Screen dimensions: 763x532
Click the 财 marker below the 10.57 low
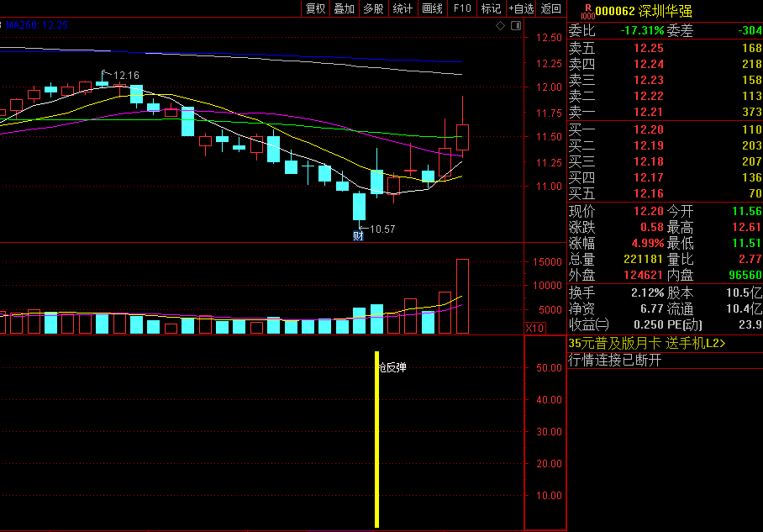pyautogui.click(x=358, y=236)
